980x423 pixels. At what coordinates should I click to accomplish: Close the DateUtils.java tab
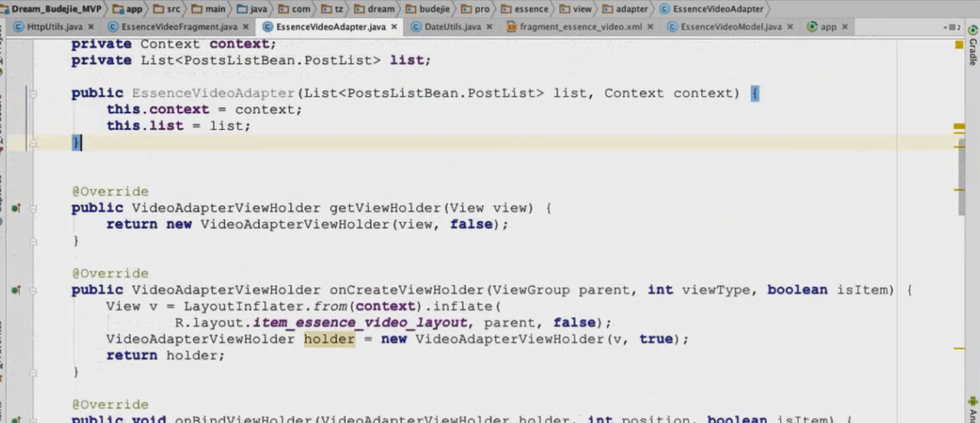coord(489,27)
